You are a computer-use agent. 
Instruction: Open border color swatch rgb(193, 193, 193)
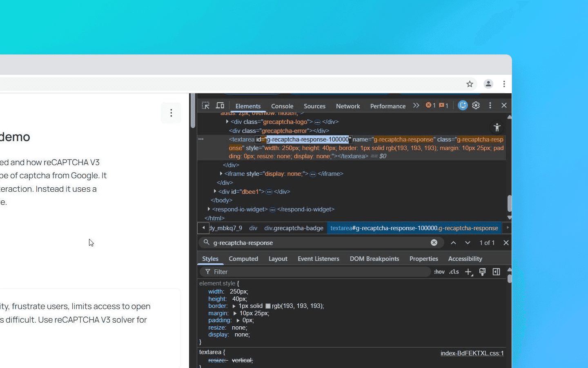[268, 306]
